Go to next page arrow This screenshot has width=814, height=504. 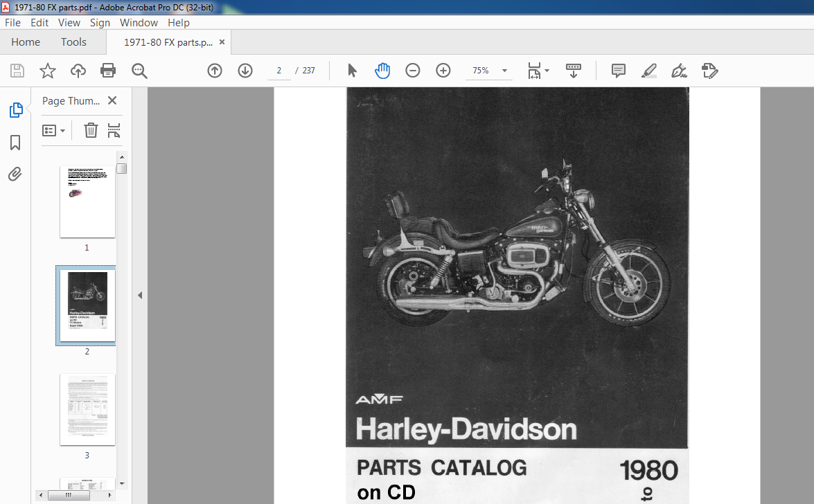245,71
